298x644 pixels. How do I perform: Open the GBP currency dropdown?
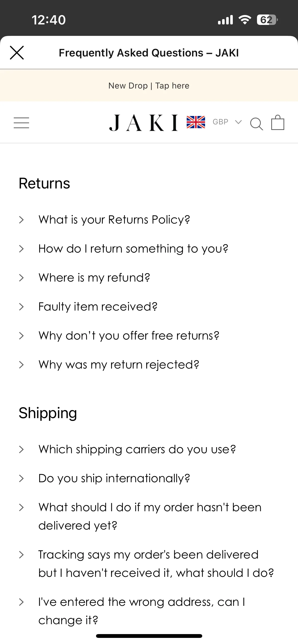pos(227,122)
